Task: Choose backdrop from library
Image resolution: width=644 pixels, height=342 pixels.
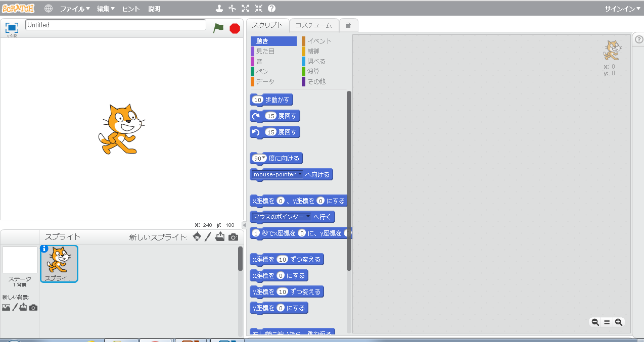Action: click(6, 307)
